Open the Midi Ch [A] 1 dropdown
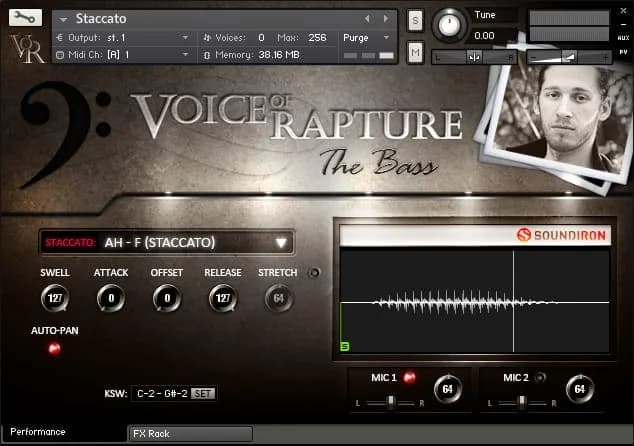634x446 pixels. coord(123,55)
